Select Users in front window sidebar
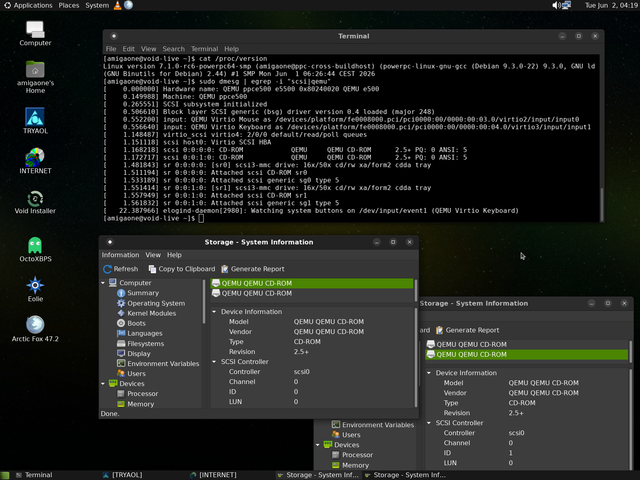640x480 pixels. pos(136,374)
